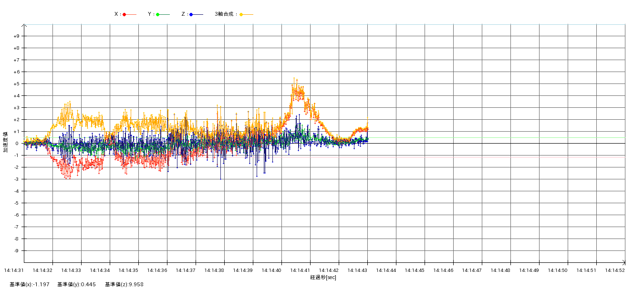The height and width of the screenshot is (291, 644).
Task: Click the 14:14:38 time axis label
Action: pos(214,270)
